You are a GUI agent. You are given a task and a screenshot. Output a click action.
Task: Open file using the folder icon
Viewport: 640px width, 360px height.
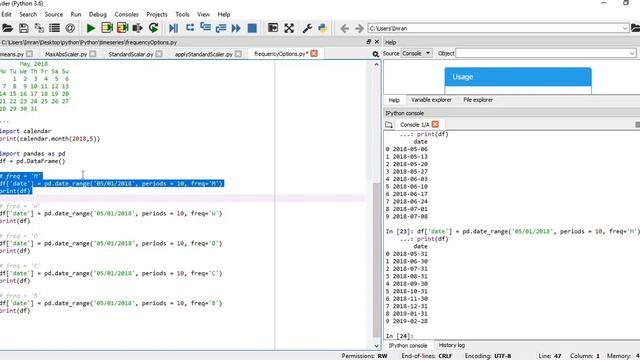7,28
